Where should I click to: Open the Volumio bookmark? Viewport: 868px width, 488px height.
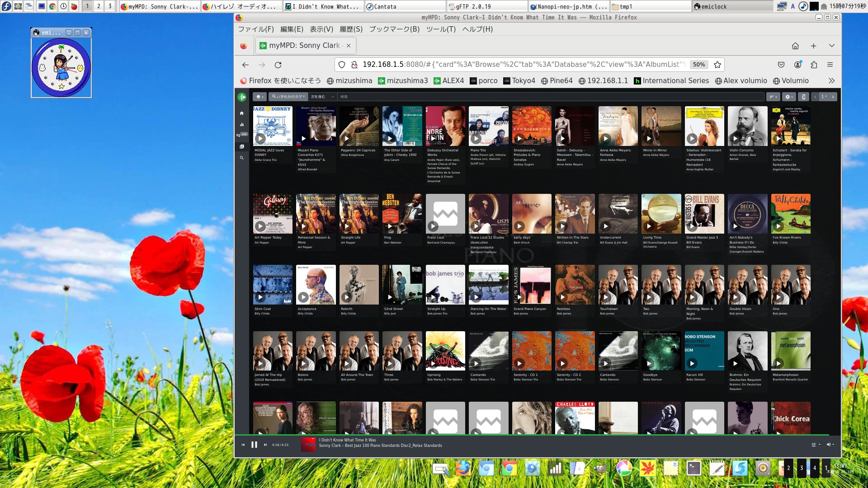click(x=791, y=80)
